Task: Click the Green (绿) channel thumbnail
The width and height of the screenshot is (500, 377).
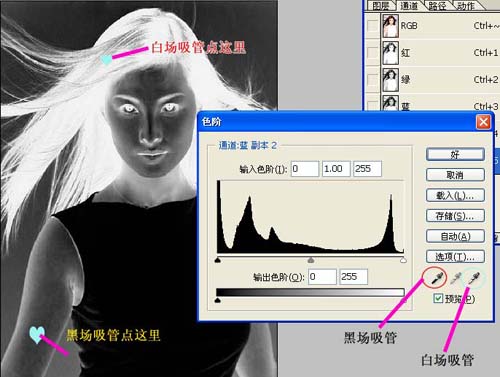Action: [390, 80]
